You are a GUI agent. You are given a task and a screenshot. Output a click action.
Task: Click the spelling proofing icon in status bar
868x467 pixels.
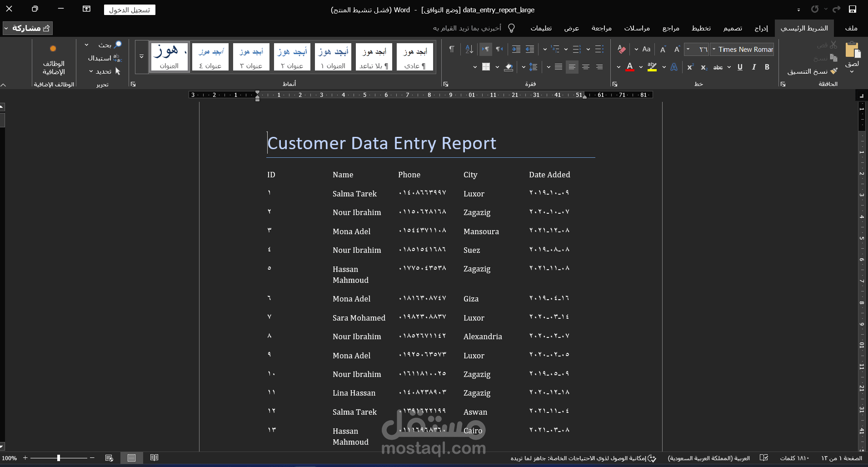(764, 458)
